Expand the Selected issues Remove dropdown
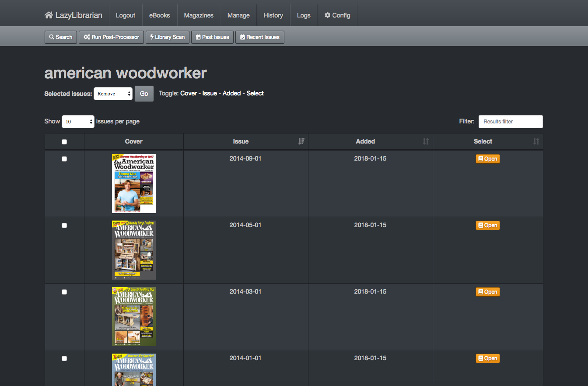588x386 pixels. click(x=113, y=94)
